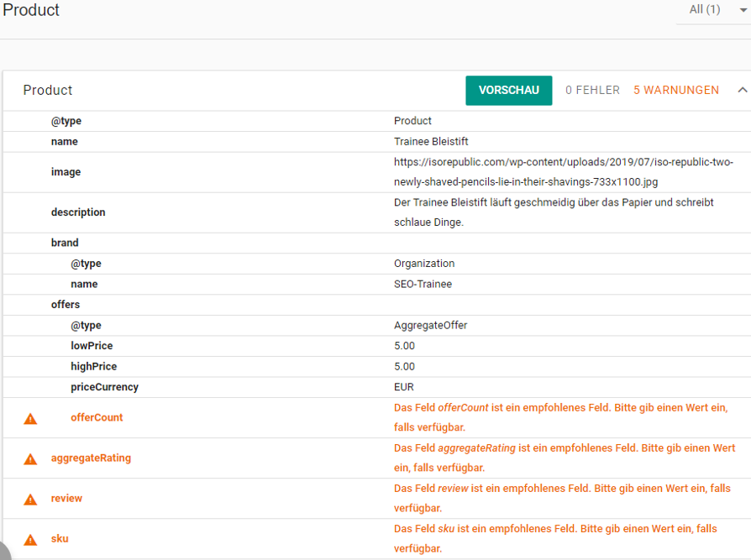Click the SEO-Trainee brand name value
This screenshot has height=560, width=751.
point(423,284)
